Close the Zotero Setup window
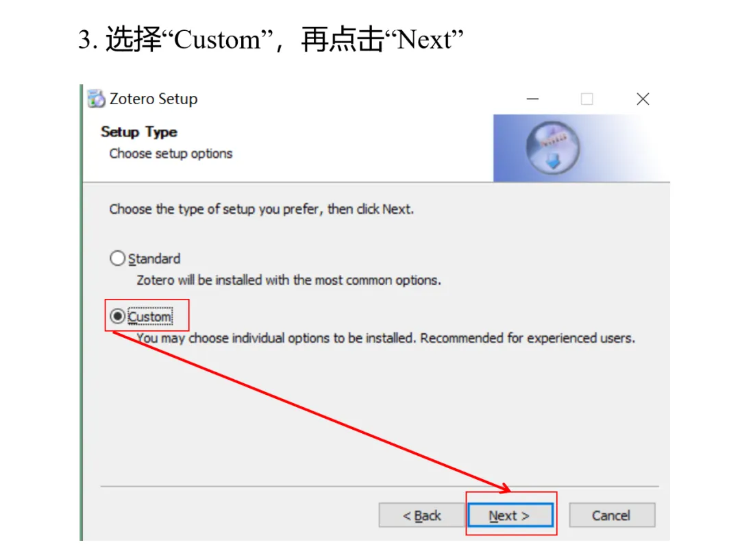The height and width of the screenshot is (560, 740). tap(643, 99)
